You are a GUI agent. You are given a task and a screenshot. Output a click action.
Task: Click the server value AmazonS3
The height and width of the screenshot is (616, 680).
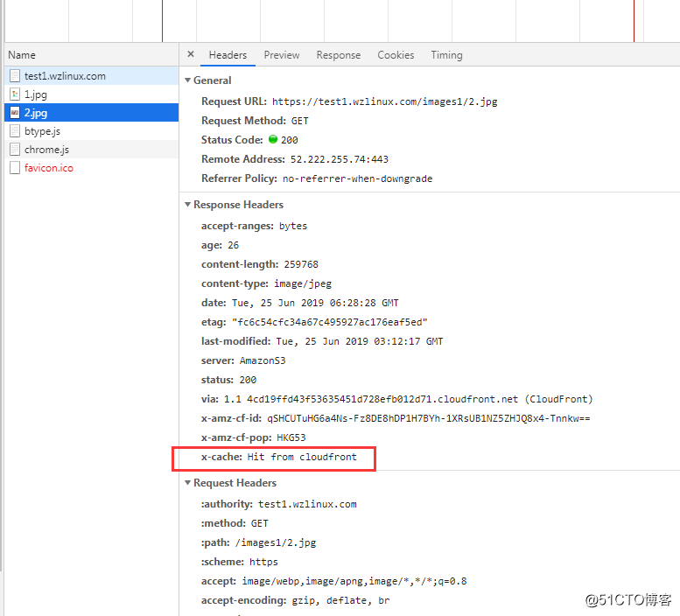coord(263,360)
